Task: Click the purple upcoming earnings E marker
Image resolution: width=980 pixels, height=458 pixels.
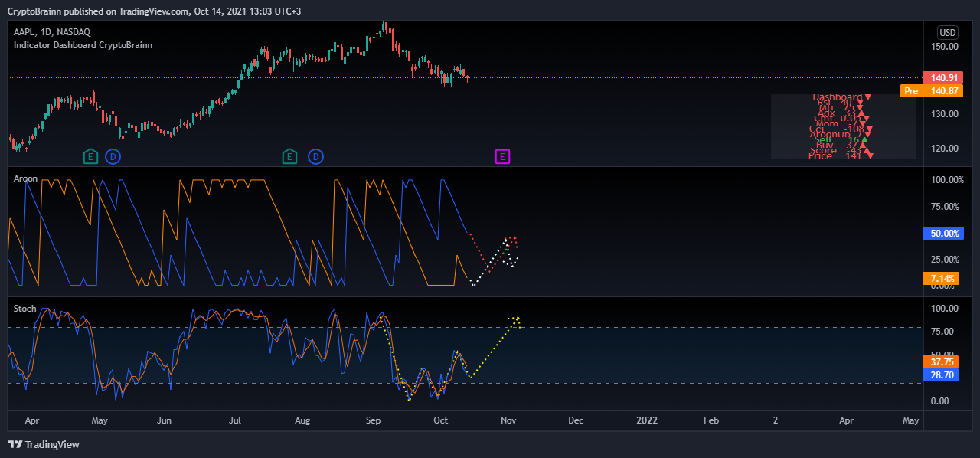Action: point(502,157)
